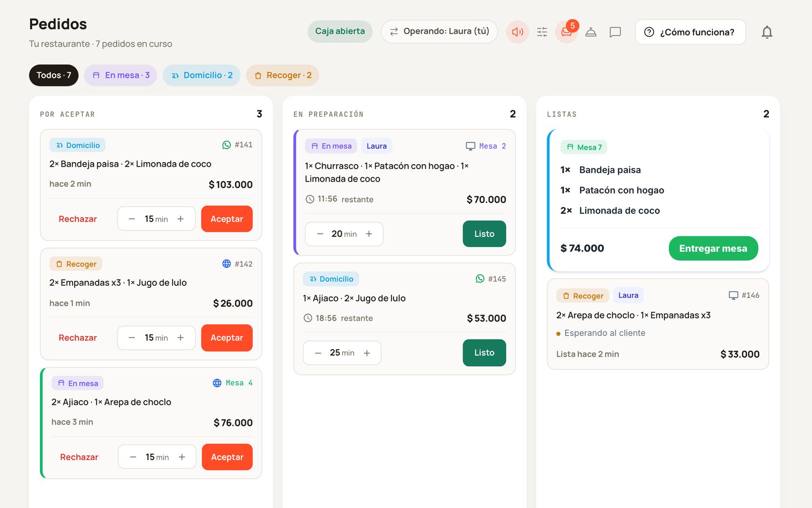The image size is (812, 508).
Task: Click the monitor icon beside Mesa 2
Action: tap(470, 146)
